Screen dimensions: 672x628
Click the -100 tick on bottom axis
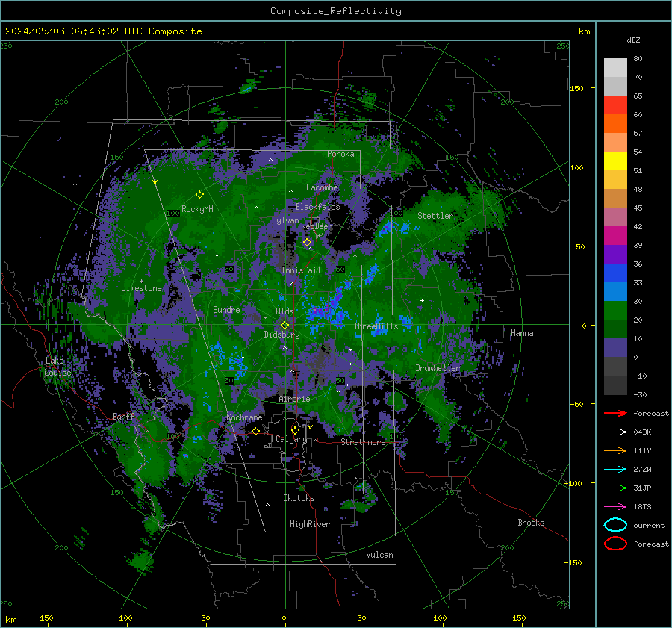coord(123,618)
